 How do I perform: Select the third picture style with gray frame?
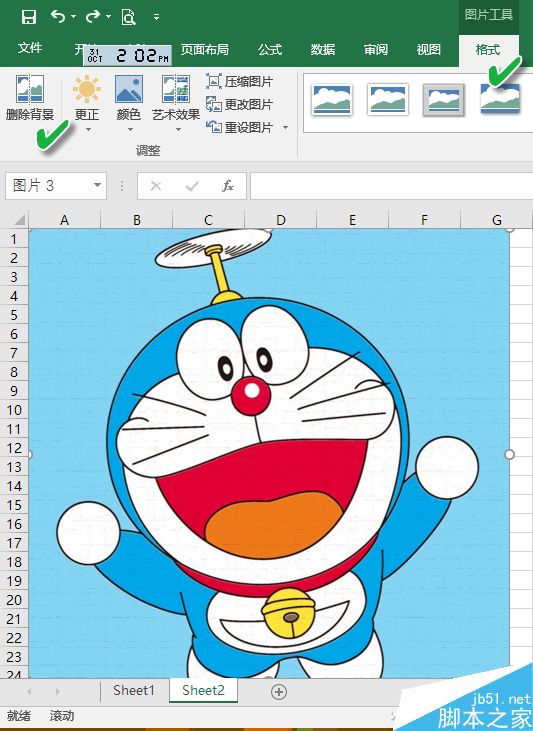[x=443, y=100]
